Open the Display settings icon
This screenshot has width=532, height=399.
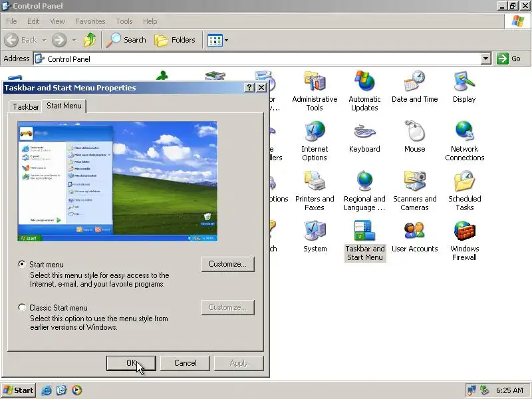pyautogui.click(x=464, y=87)
